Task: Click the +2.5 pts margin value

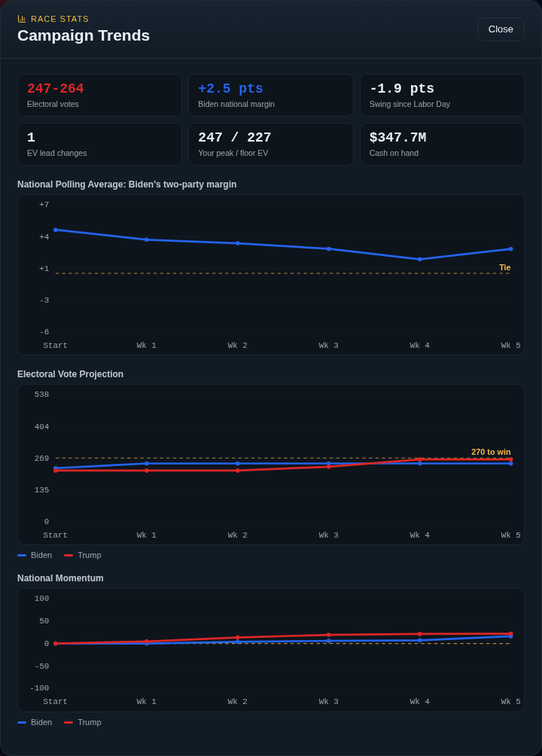Action: tap(230, 89)
